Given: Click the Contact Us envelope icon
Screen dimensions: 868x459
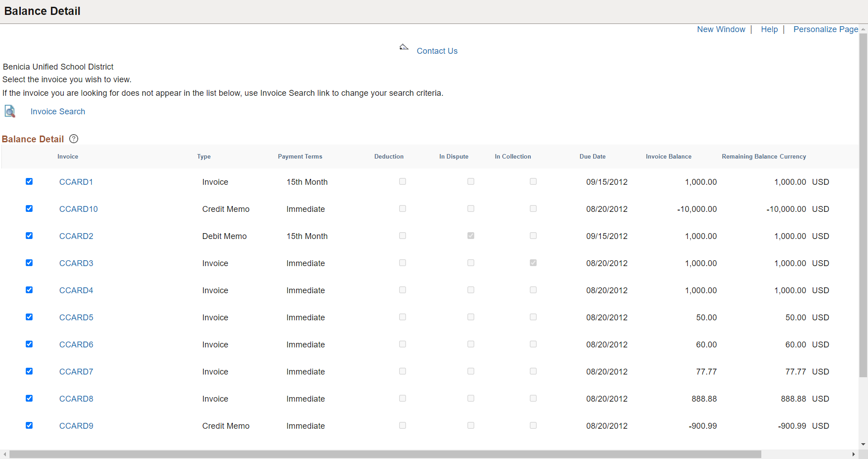Looking at the screenshot, I should (x=404, y=47).
